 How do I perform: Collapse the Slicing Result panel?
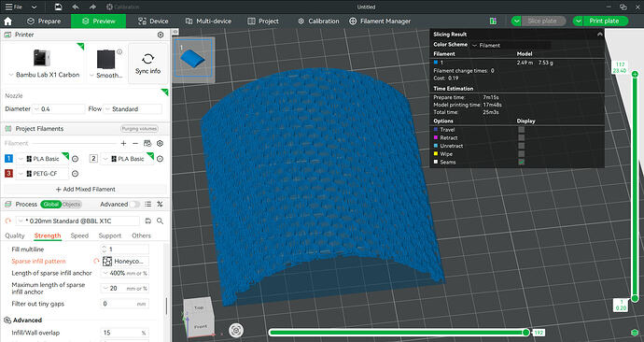point(599,35)
